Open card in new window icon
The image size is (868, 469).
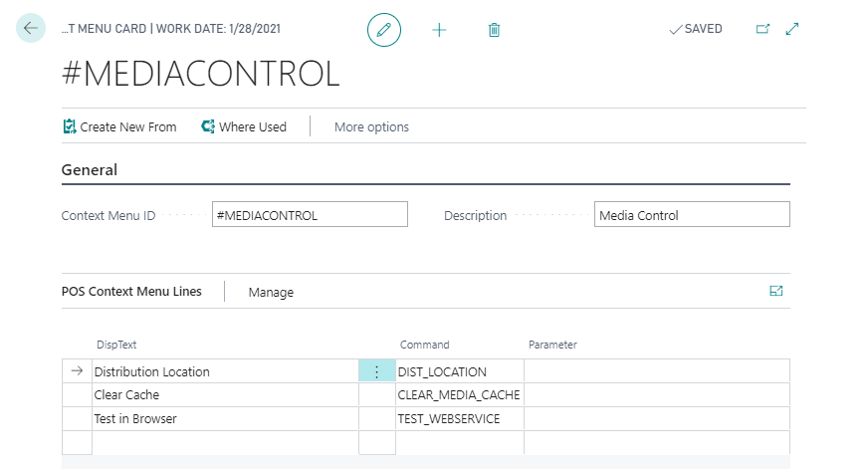click(762, 29)
